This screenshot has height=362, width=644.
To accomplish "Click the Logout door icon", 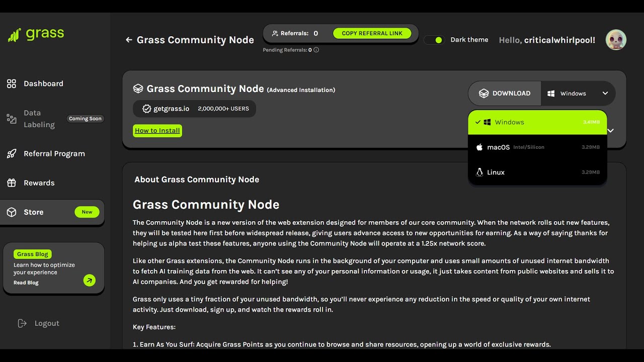I will pyautogui.click(x=22, y=323).
